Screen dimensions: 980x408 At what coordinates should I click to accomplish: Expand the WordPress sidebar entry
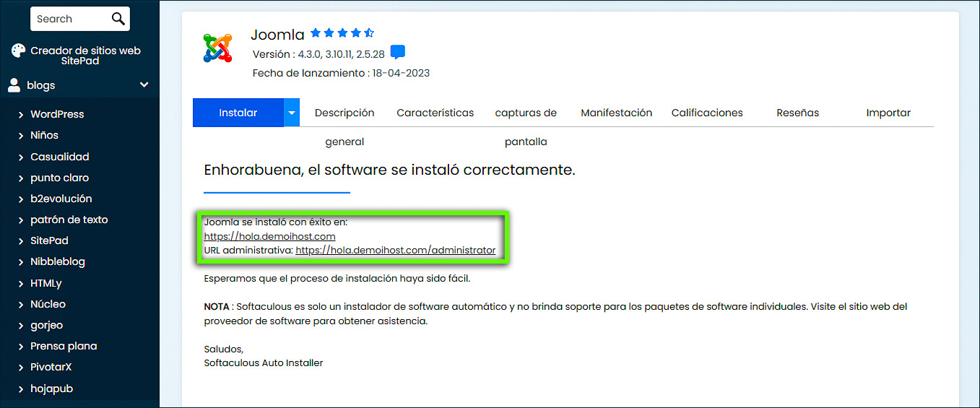pyautogui.click(x=56, y=114)
